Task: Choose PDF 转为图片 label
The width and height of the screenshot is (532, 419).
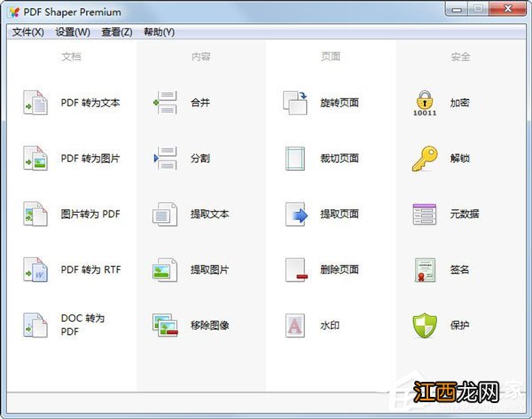Action: point(90,159)
